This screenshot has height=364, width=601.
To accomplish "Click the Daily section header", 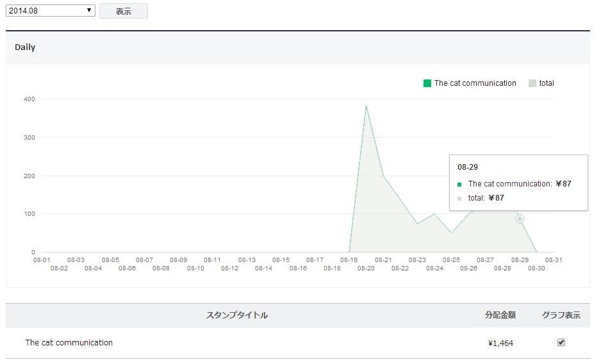I will click(25, 47).
